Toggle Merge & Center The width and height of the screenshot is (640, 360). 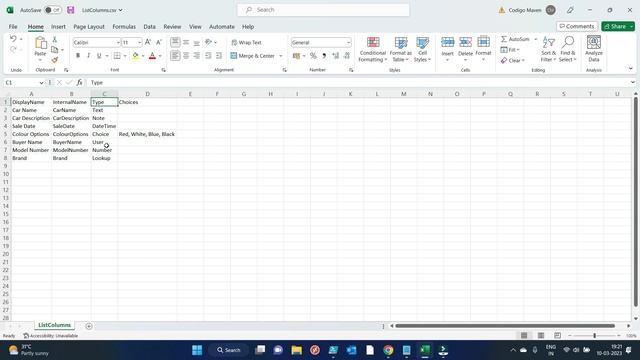coord(252,56)
